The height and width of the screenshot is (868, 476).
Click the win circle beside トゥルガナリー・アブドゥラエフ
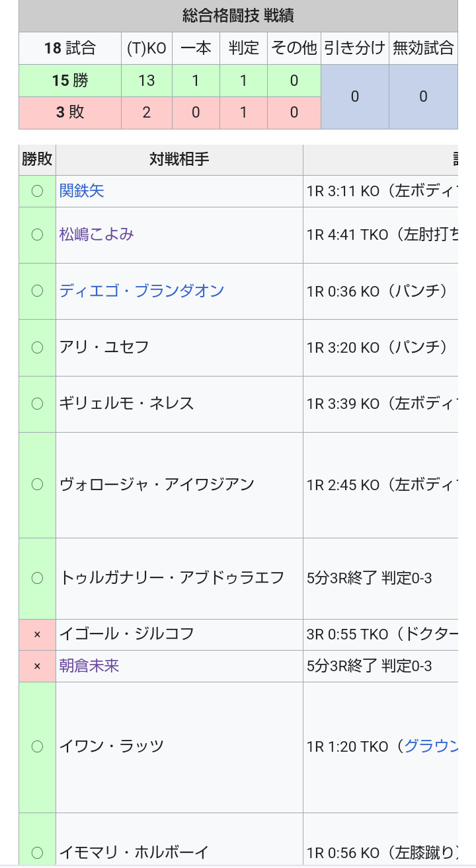37,578
